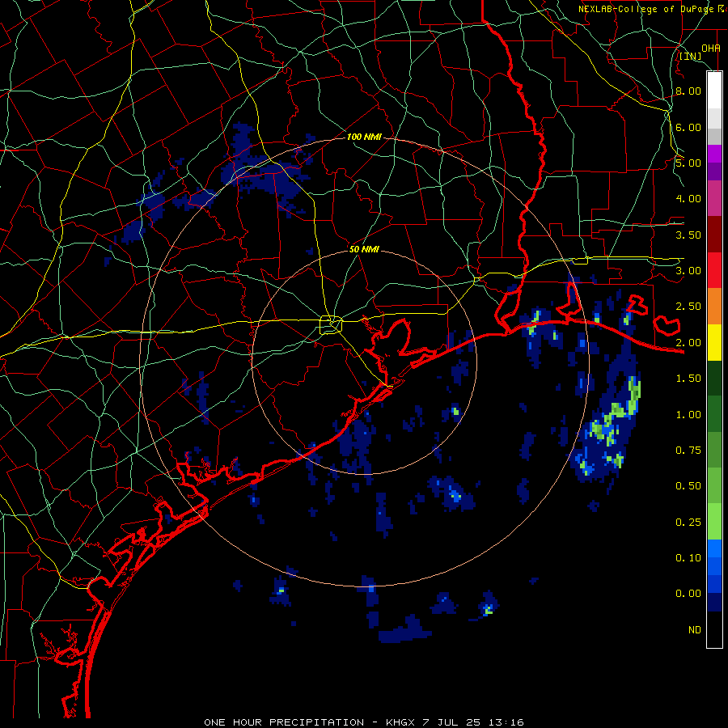
Task: Click the ND legend label
Action: (x=695, y=630)
